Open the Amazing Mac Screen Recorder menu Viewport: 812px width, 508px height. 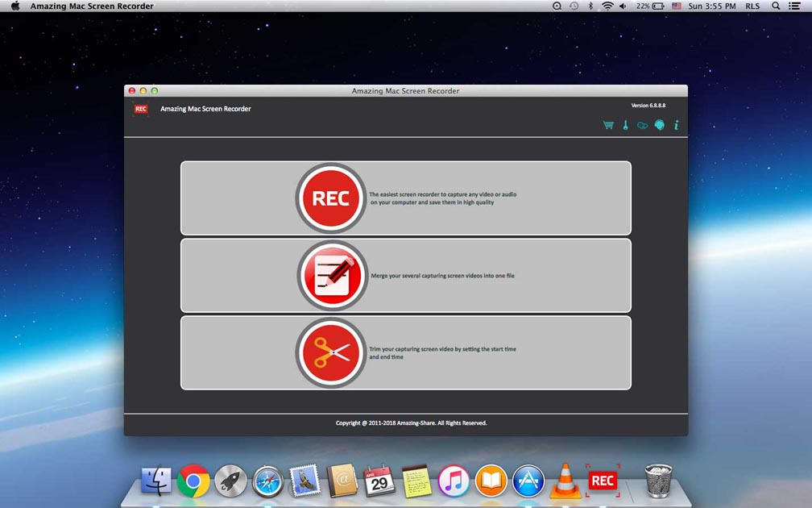coord(92,6)
